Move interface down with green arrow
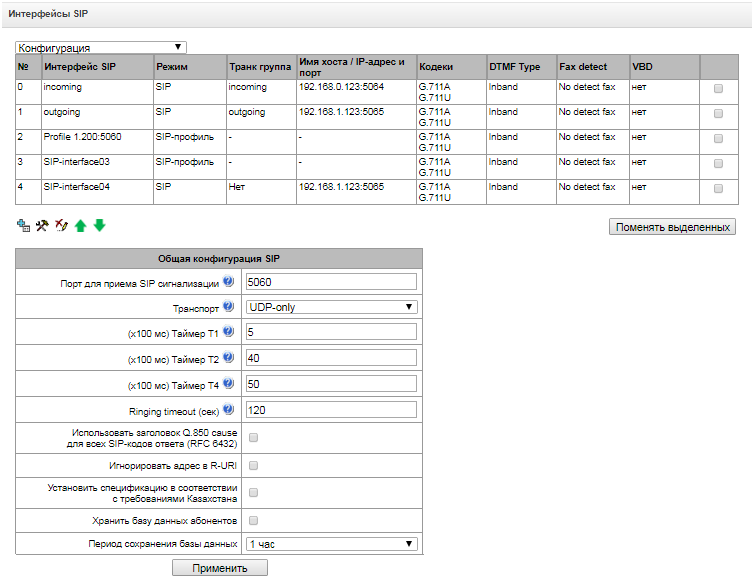The image size is (754, 586). coord(99,226)
